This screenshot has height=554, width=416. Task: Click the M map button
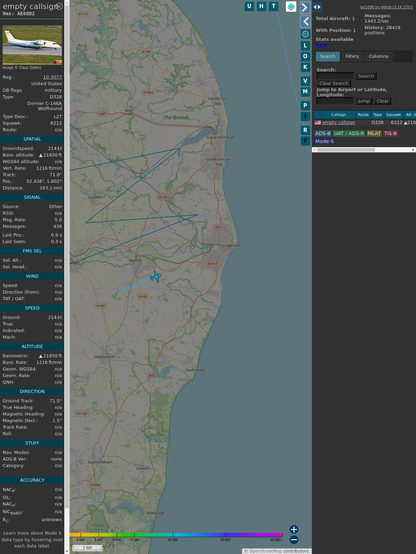pyautogui.click(x=305, y=92)
